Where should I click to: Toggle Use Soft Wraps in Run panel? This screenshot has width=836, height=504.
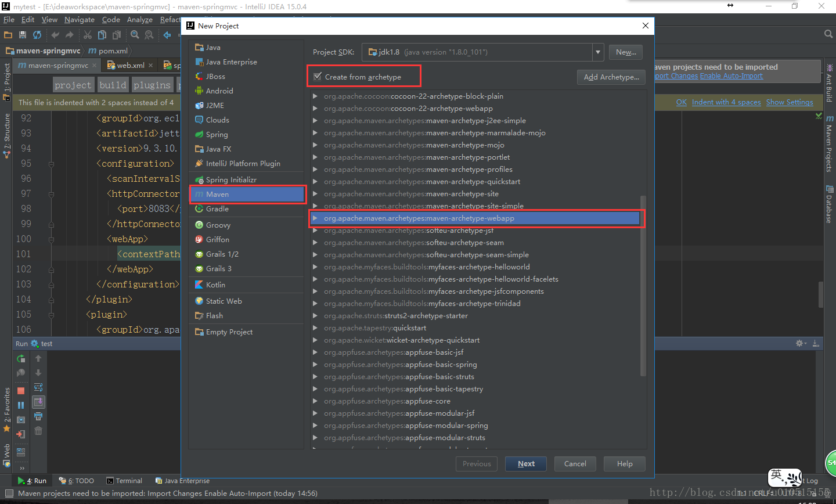[38, 387]
